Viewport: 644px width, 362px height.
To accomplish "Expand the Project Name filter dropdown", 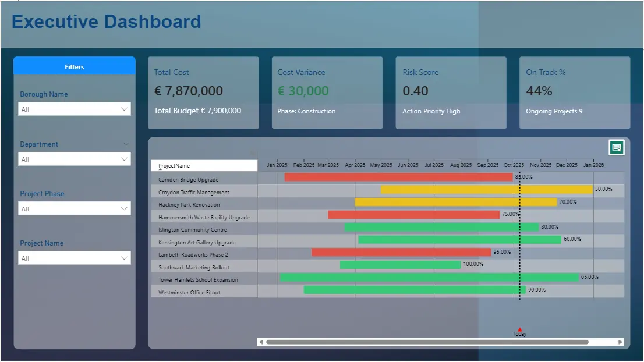I will [x=75, y=258].
